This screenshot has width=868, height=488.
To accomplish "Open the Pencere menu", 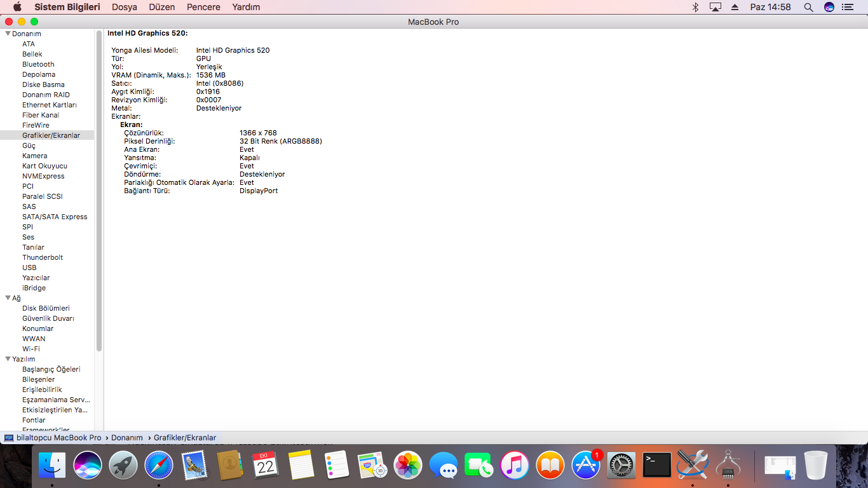I will tap(203, 7).
